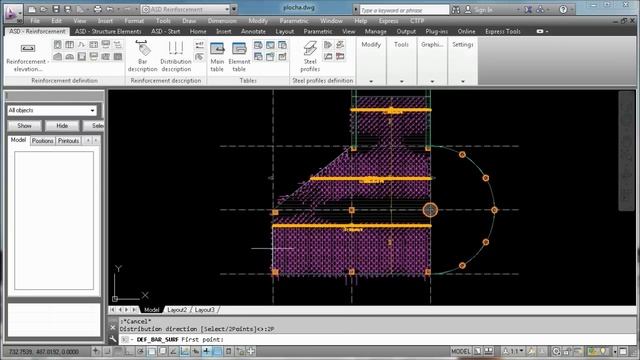Click the coordinates readout in status bar

pyautogui.click(x=44, y=351)
